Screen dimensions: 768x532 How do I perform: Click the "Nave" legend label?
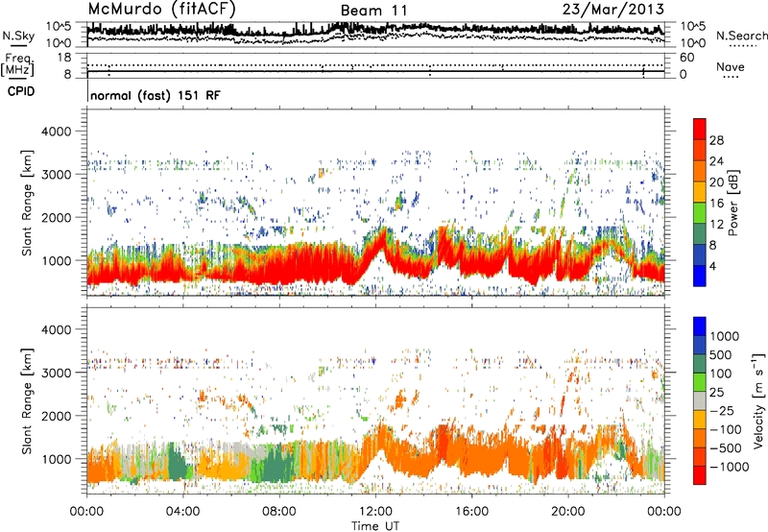[x=731, y=66]
